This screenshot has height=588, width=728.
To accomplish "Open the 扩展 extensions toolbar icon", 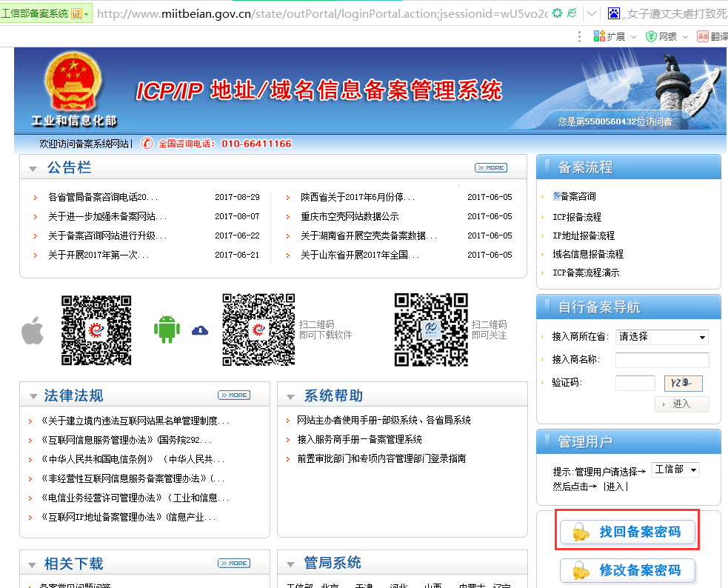I will 609,36.
